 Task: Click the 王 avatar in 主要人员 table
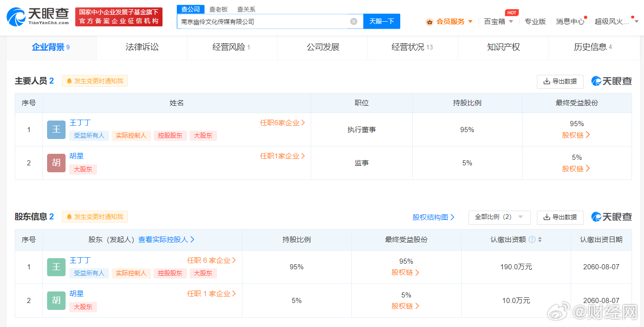point(56,129)
